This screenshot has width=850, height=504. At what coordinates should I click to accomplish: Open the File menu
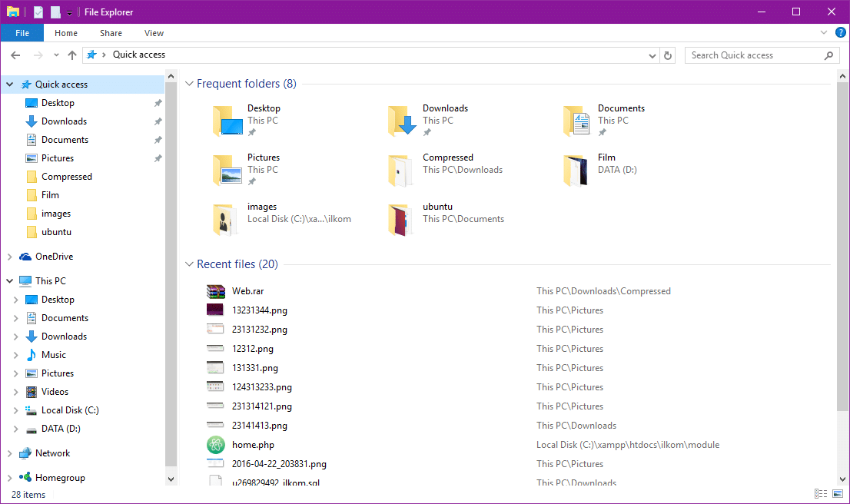[22, 33]
